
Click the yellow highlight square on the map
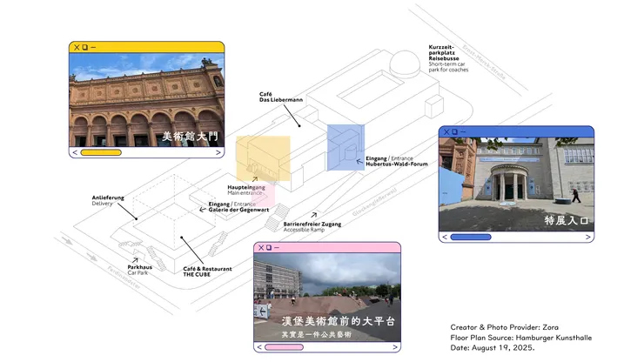pos(264,158)
